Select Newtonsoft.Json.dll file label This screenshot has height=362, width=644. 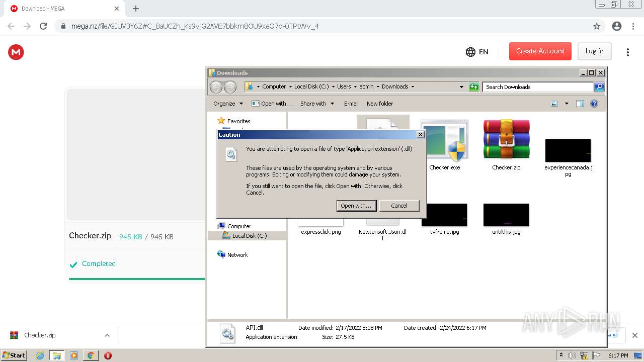point(382,235)
